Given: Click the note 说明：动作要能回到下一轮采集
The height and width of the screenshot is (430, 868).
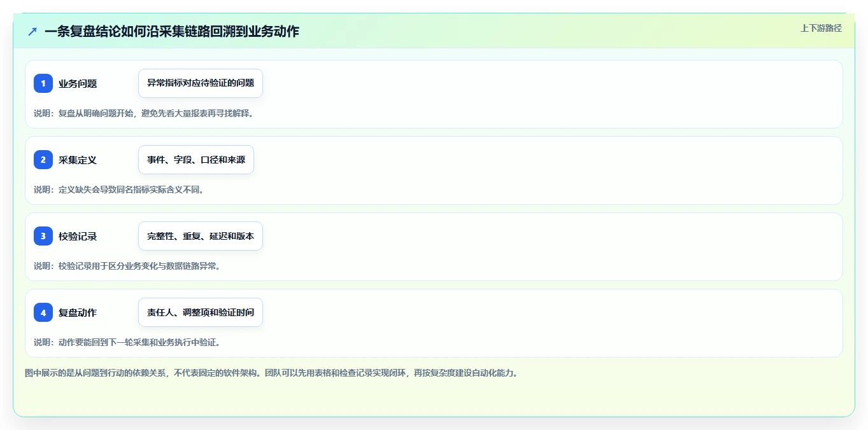Looking at the screenshot, I should pos(127,342).
